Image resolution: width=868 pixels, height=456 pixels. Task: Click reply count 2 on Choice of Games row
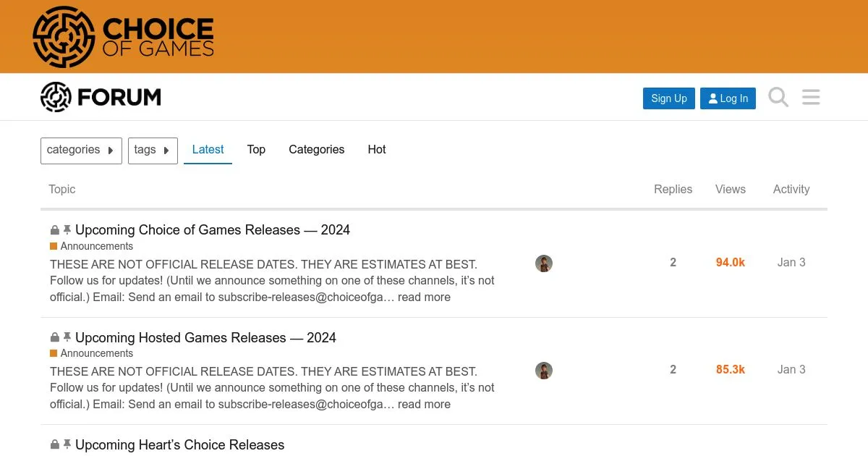coord(673,263)
